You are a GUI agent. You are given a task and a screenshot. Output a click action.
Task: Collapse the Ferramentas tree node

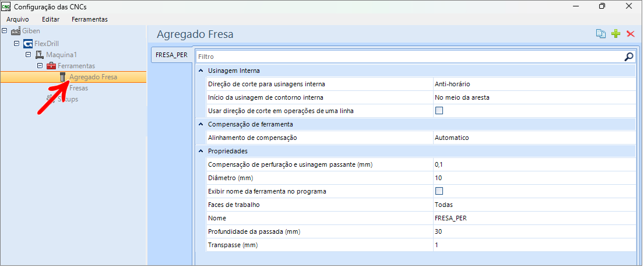point(40,66)
